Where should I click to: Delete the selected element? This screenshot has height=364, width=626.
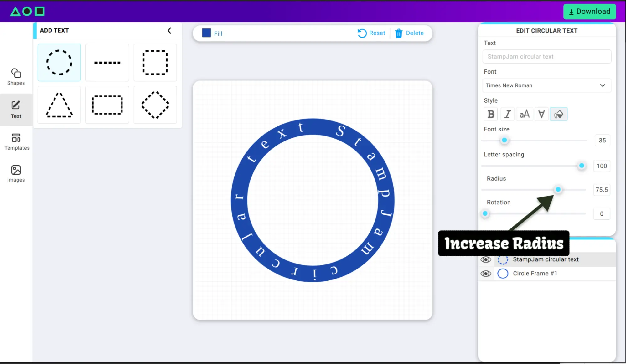pyautogui.click(x=409, y=33)
